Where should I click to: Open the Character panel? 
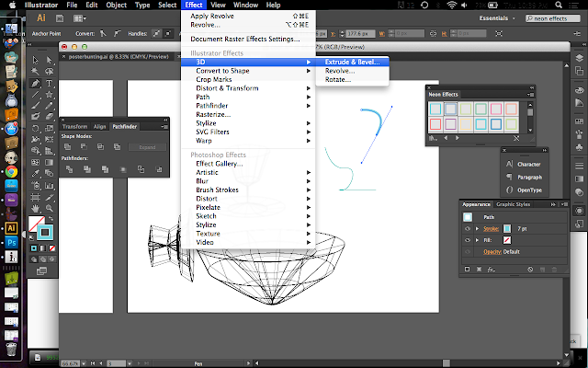525,164
